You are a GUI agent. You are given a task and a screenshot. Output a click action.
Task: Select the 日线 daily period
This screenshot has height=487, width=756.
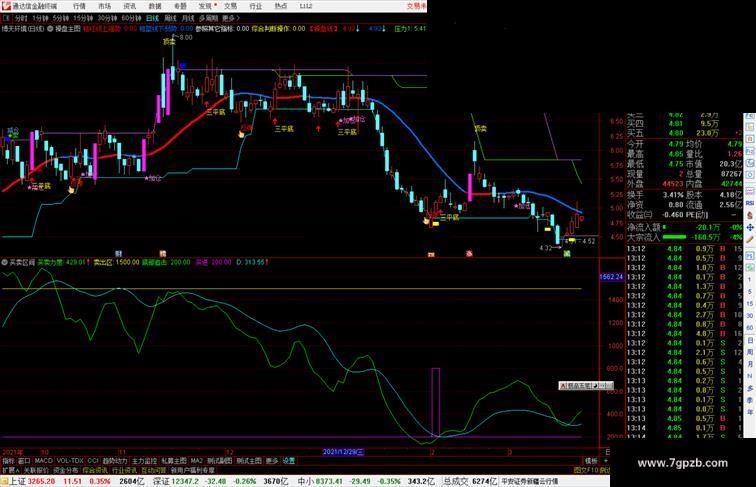pos(152,18)
